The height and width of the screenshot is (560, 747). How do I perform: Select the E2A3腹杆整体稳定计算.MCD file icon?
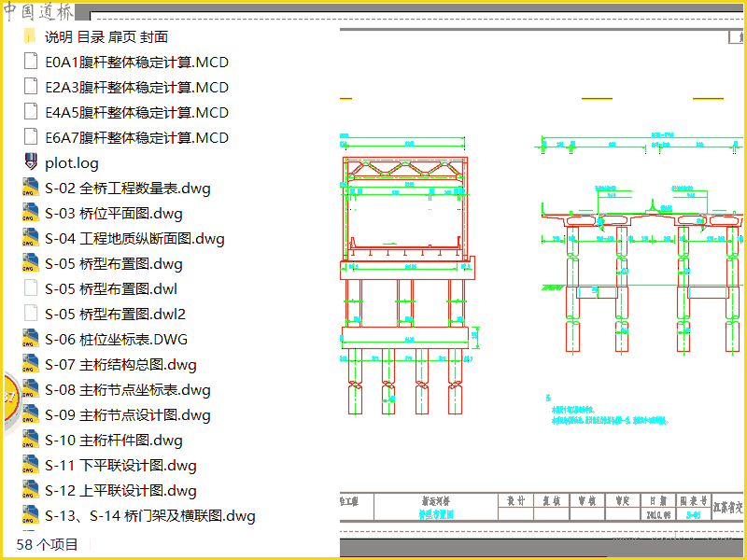point(31,87)
